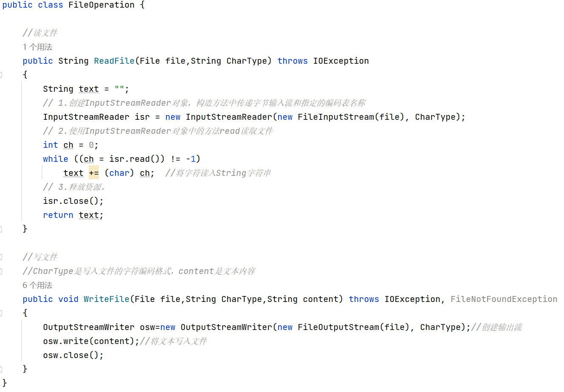The height and width of the screenshot is (392, 564).
Task: Open usages via the "6 个用法" hint above WriteFile
Action: [37, 285]
